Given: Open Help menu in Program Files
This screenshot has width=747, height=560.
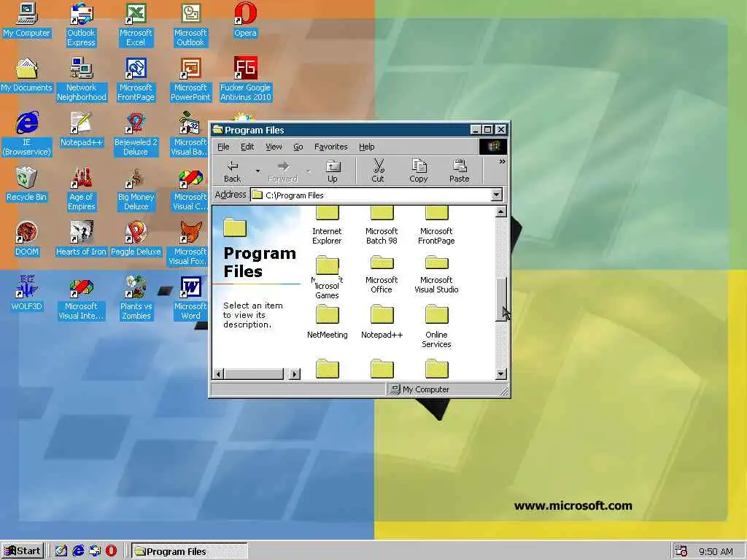Looking at the screenshot, I should [x=366, y=147].
